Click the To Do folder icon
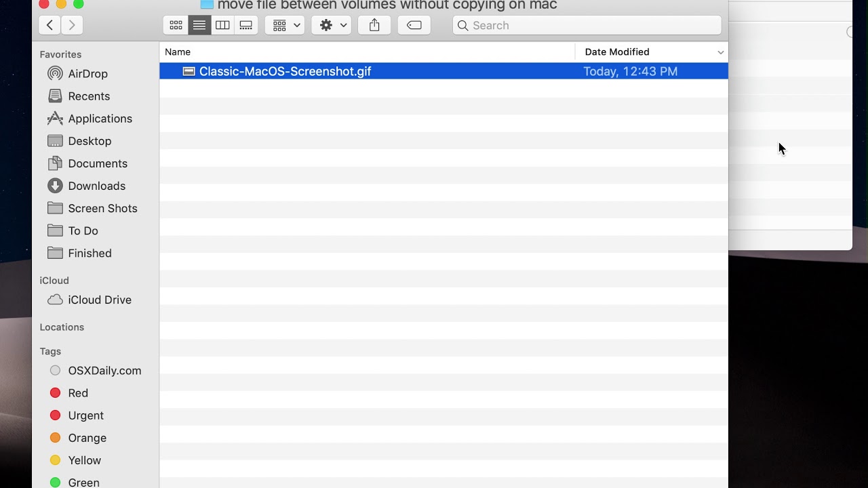The width and height of the screenshot is (868, 488). [56, 230]
